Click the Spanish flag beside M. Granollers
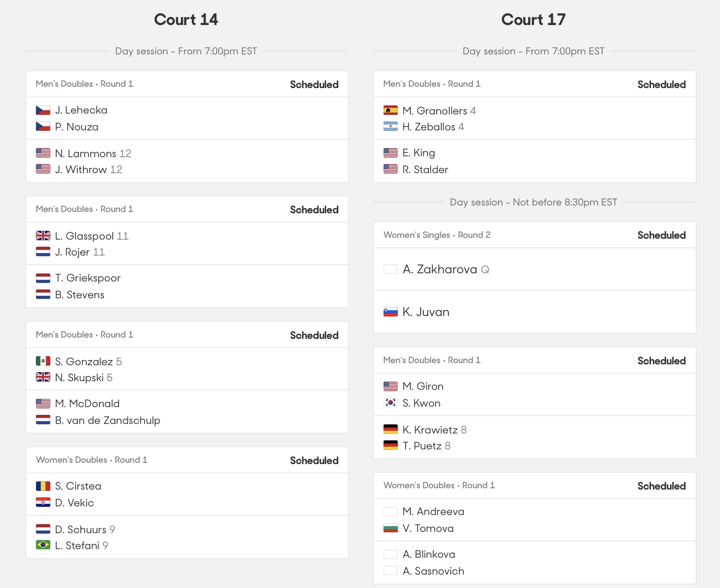 pos(390,111)
